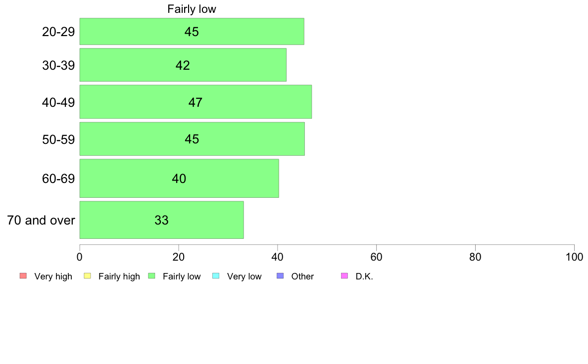Select the 60-69 bar showing 40
This screenshot has height=364, width=588.
click(x=179, y=178)
